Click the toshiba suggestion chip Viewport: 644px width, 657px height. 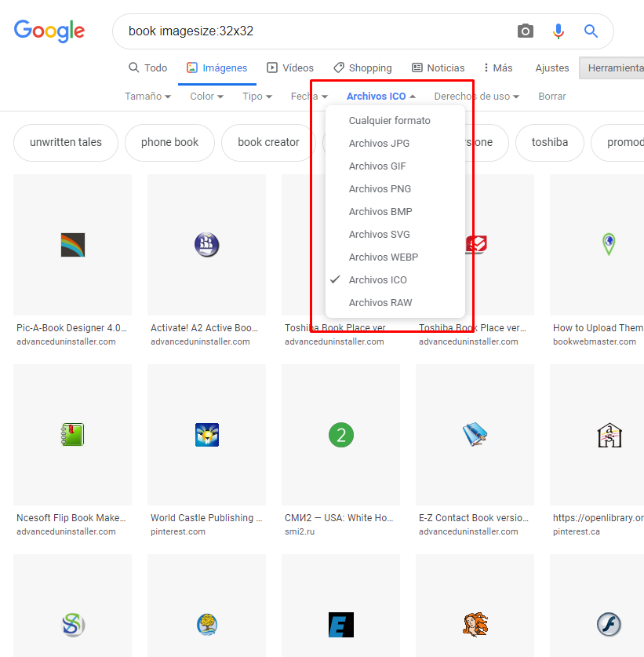coord(549,142)
